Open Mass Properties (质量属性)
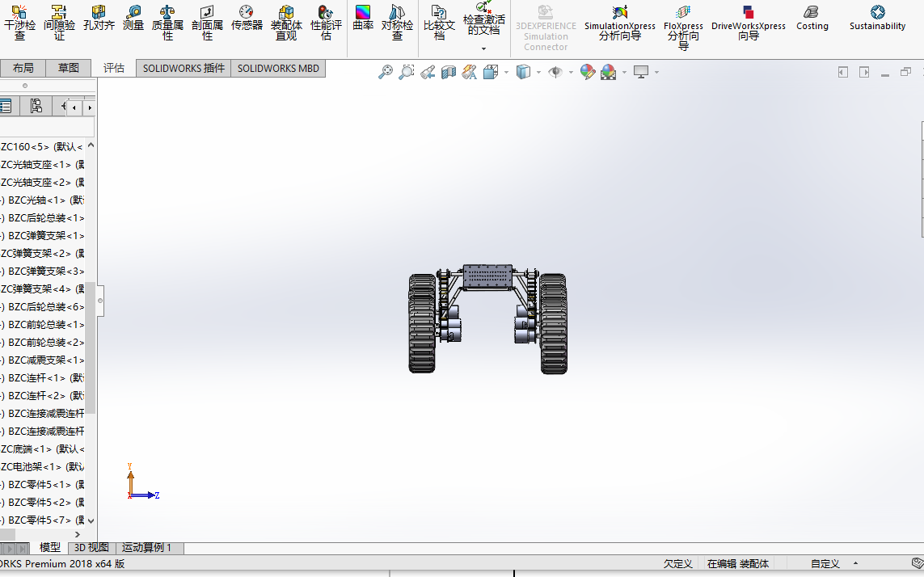The width and height of the screenshot is (924, 577). pyautogui.click(x=167, y=23)
